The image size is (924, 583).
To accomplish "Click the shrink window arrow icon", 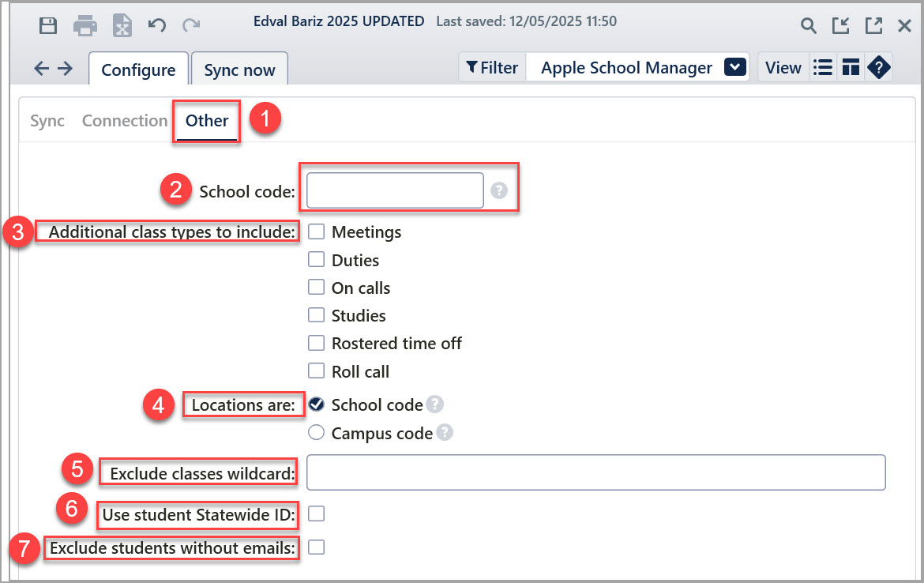I will [840, 26].
